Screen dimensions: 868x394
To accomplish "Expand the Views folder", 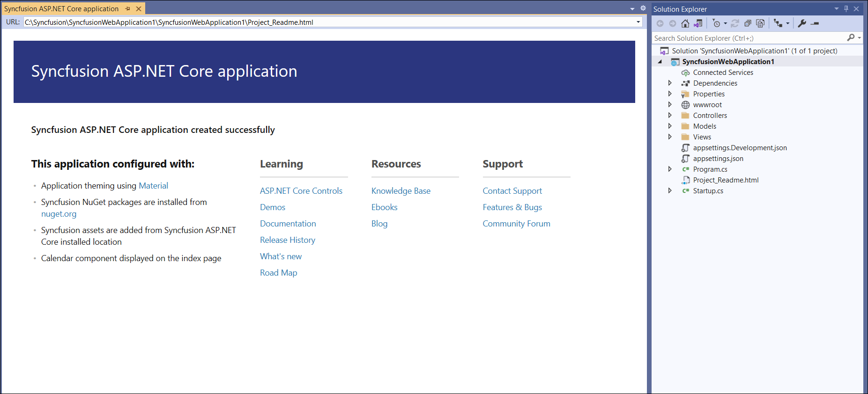I will coord(670,137).
